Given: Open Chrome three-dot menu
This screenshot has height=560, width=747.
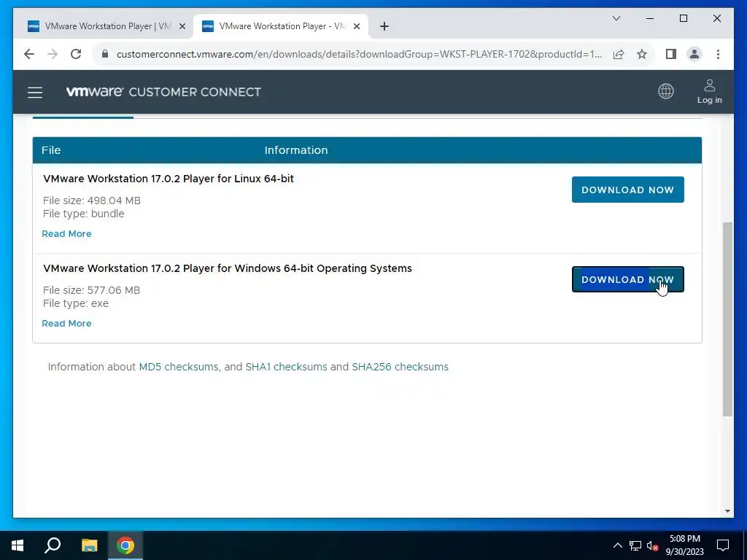Looking at the screenshot, I should tap(718, 54).
